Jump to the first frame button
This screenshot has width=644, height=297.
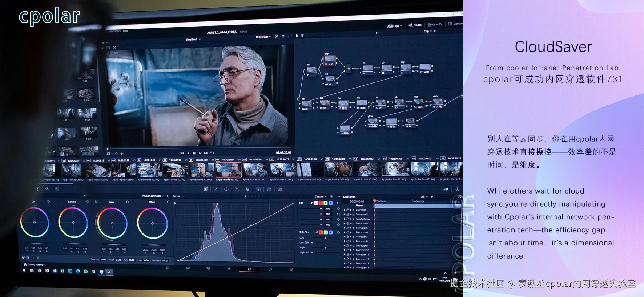pyautogui.click(x=182, y=153)
